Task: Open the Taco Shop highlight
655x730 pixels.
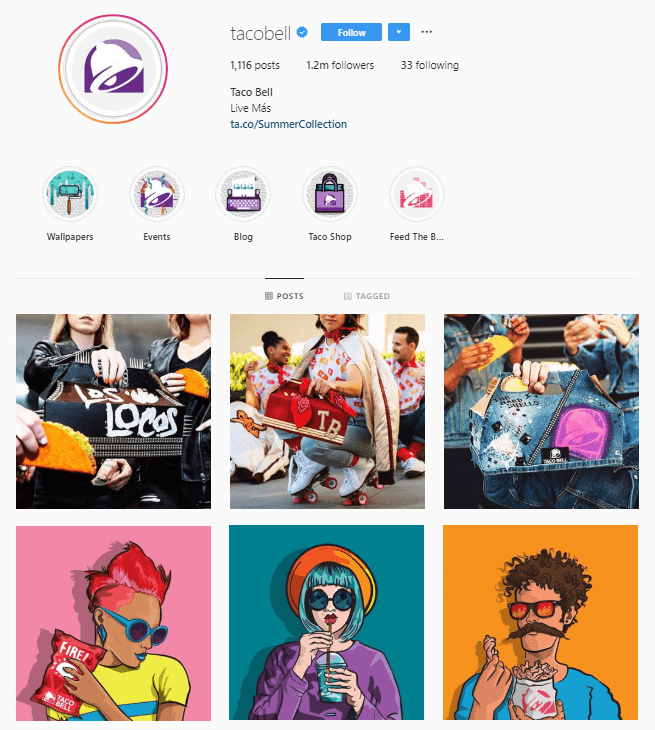Action: pyautogui.click(x=330, y=194)
